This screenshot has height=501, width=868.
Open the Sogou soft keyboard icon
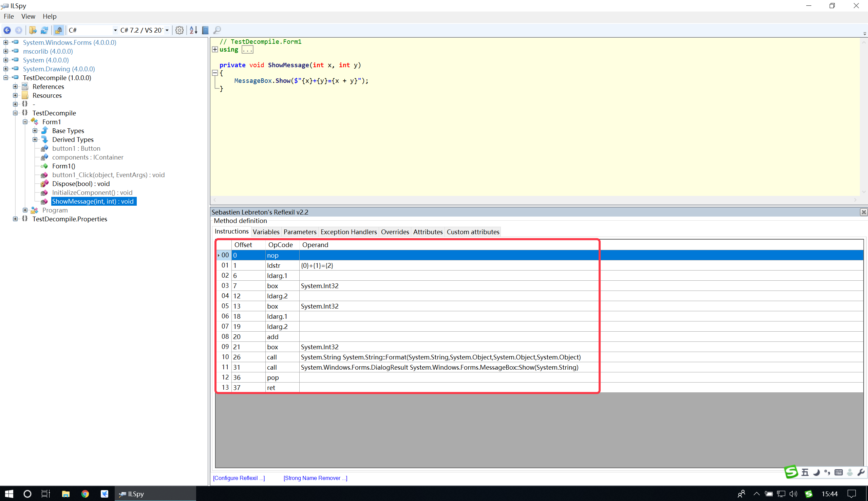[838, 472]
